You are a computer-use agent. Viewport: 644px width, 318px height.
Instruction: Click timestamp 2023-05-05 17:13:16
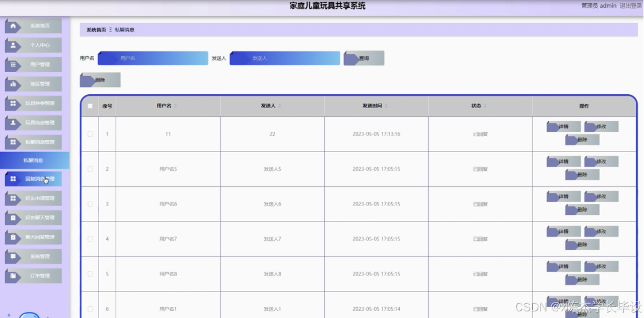376,134
